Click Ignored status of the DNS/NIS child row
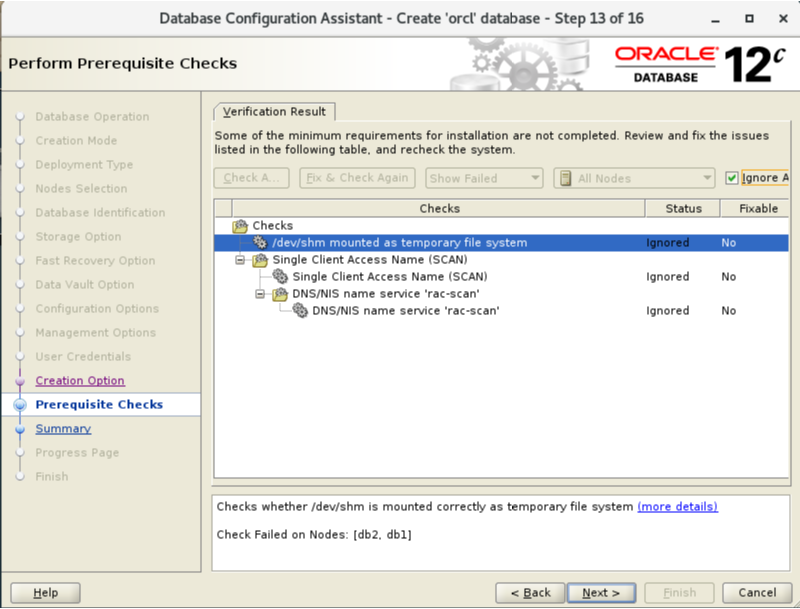This screenshot has width=800, height=609. pyautogui.click(x=667, y=311)
